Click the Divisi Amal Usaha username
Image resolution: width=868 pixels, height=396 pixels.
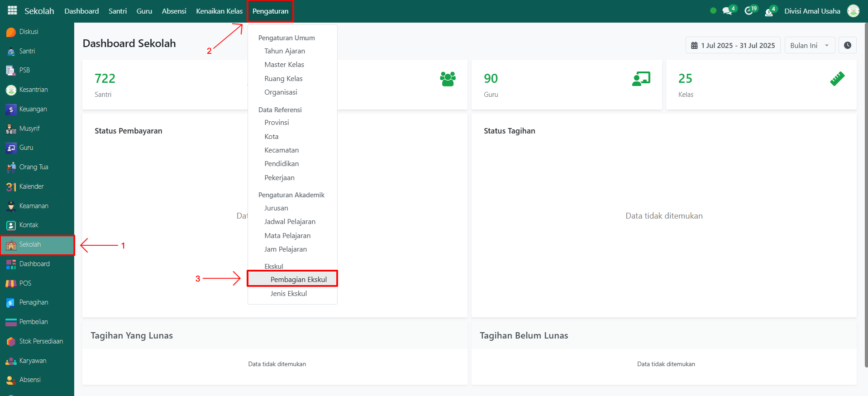pyautogui.click(x=812, y=11)
